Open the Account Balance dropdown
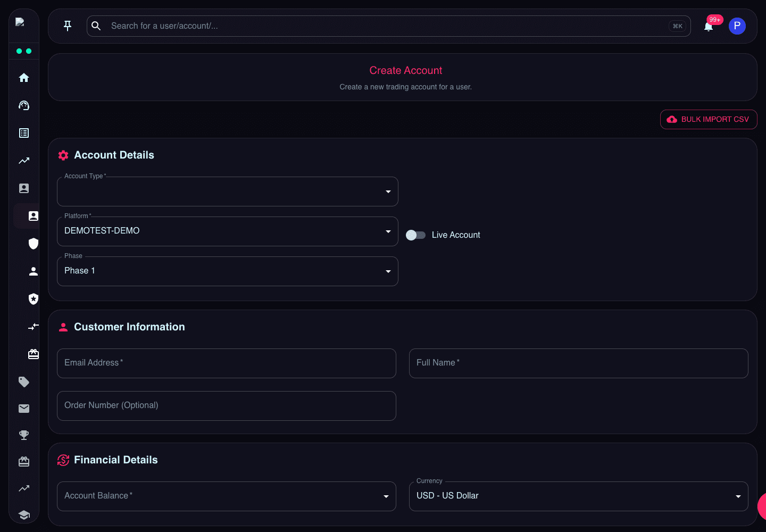Viewport: 766px width, 532px height. tap(227, 496)
